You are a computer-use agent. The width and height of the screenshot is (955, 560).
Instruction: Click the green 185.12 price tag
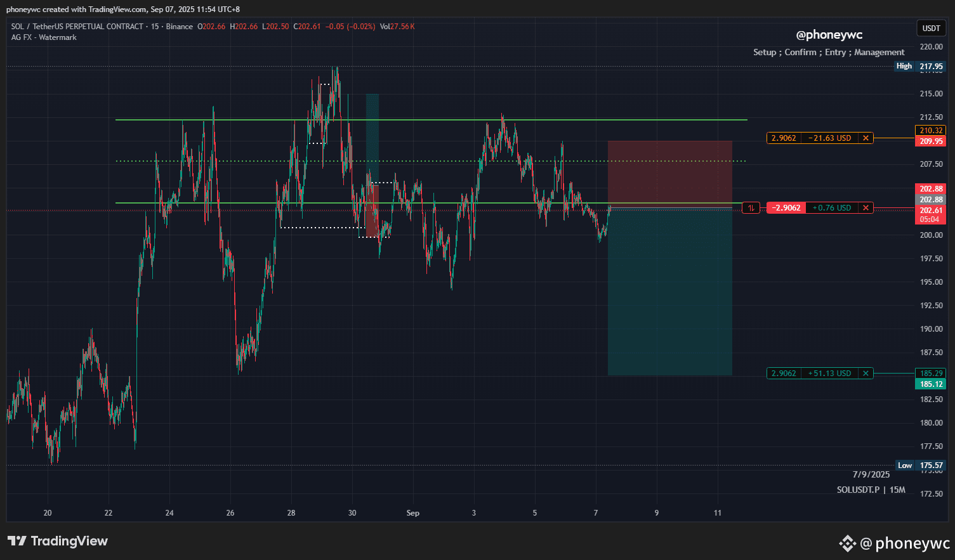(x=931, y=384)
